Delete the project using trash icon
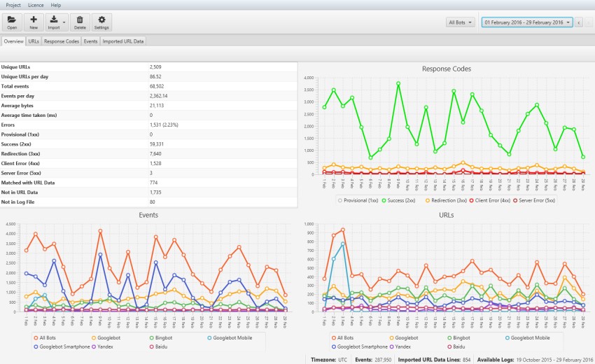This screenshot has width=595, height=364. click(80, 22)
